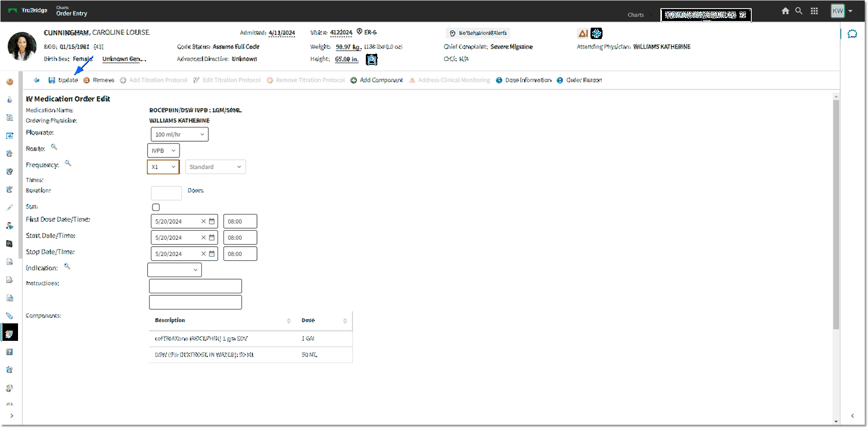Click the Stop time field 08:00

pos(240,254)
